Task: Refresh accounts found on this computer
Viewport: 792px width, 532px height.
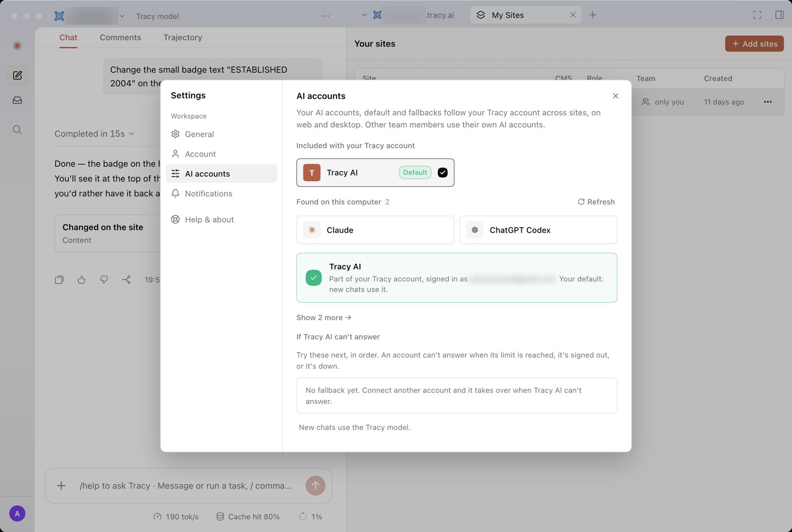Action: coord(596,201)
